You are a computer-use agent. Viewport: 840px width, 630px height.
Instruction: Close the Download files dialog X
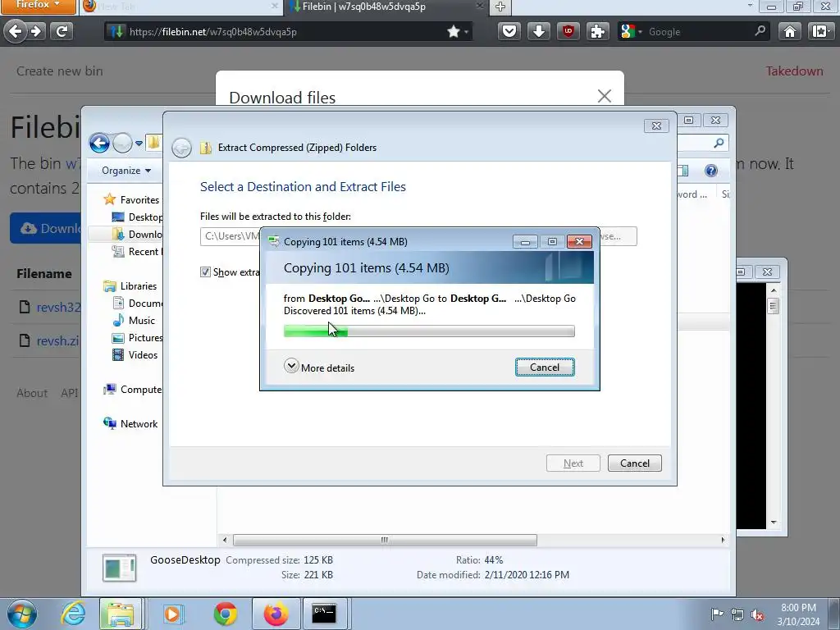pos(605,96)
